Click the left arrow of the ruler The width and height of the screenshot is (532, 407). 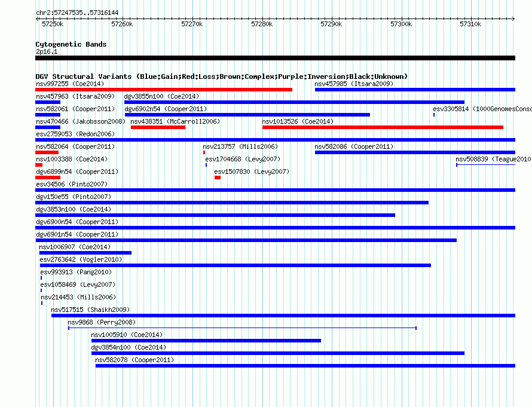(x=37, y=19)
